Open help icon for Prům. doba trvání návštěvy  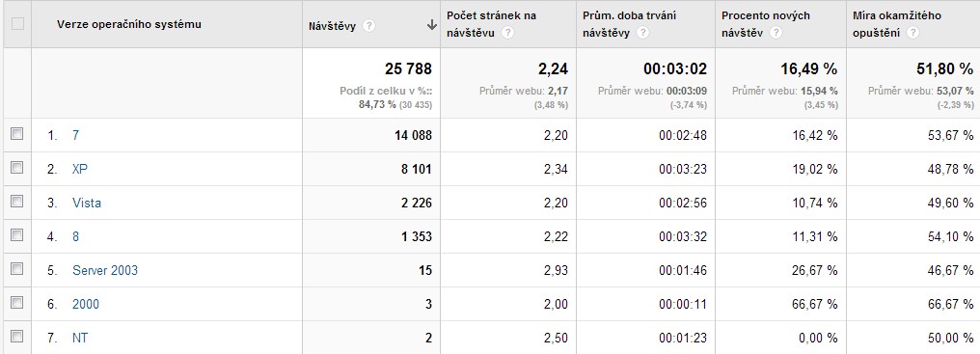(x=642, y=33)
